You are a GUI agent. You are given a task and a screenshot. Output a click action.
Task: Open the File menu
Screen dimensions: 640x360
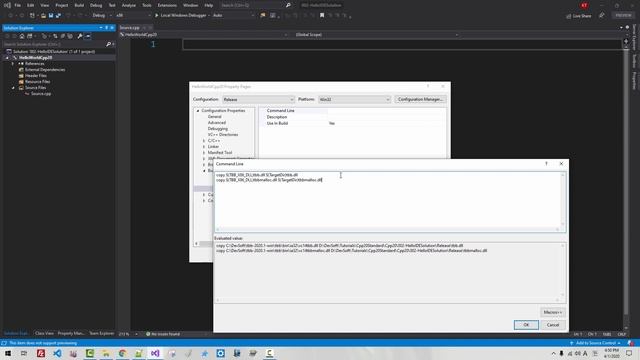[x=18, y=5]
